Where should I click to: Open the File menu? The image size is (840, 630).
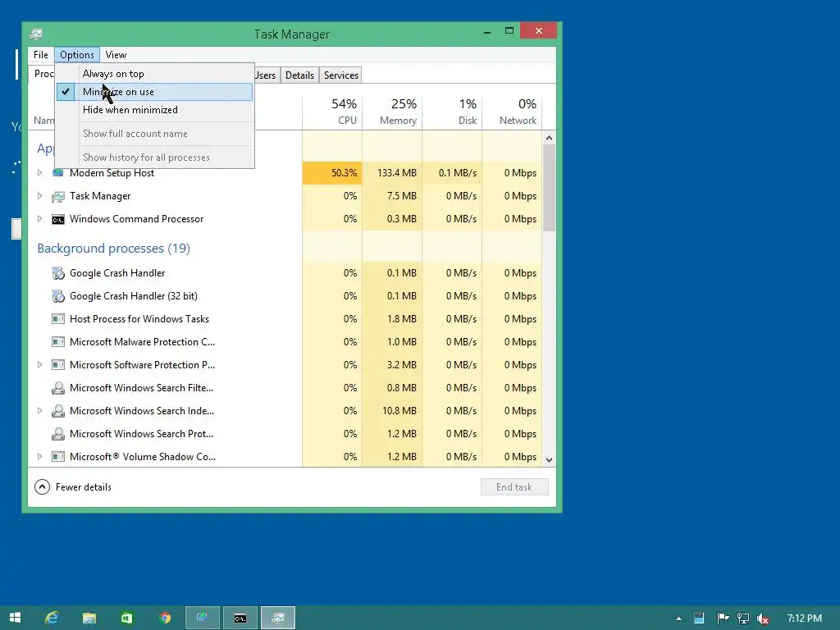(x=41, y=55)
